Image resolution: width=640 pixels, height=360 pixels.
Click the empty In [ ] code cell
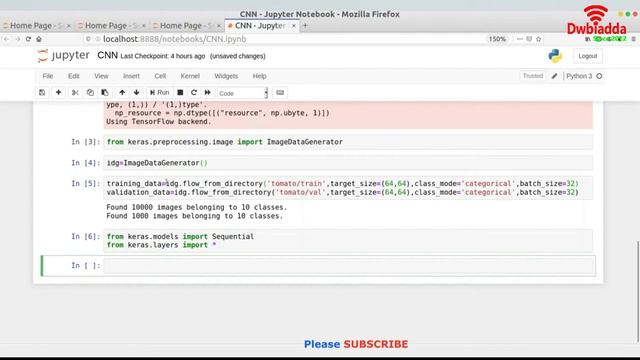click(x=348, y=266)
